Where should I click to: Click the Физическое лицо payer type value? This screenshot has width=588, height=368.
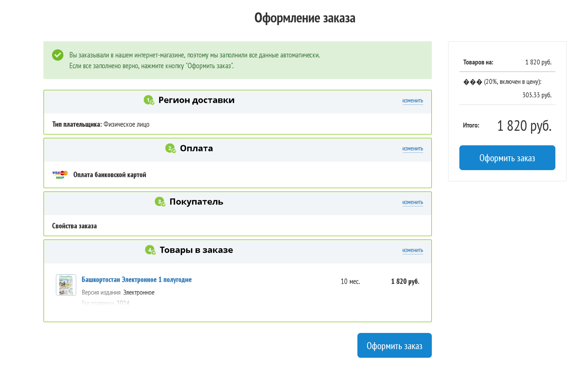126,124
